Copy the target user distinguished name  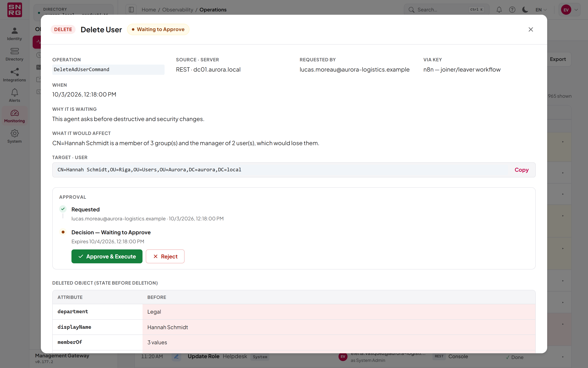click(x=521, y=170)
